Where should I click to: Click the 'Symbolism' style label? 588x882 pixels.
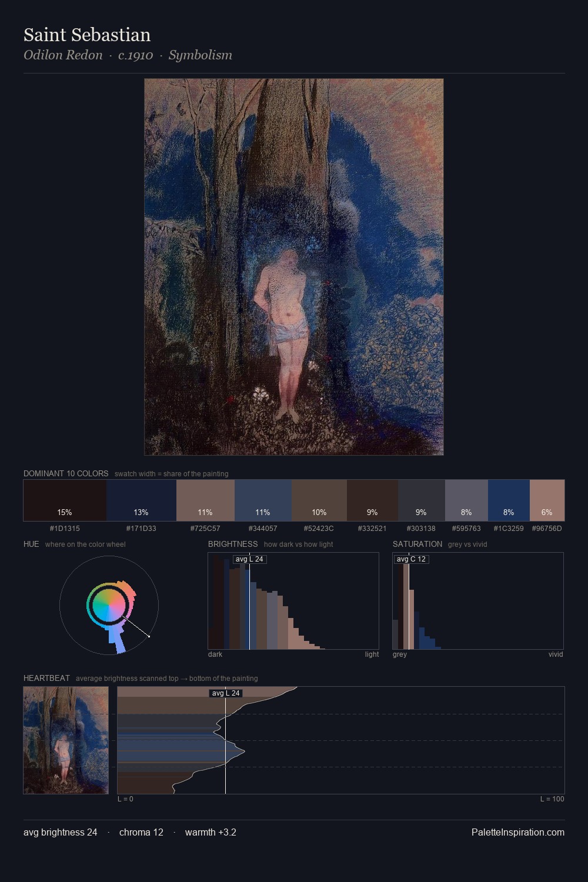tap(201, 55)
